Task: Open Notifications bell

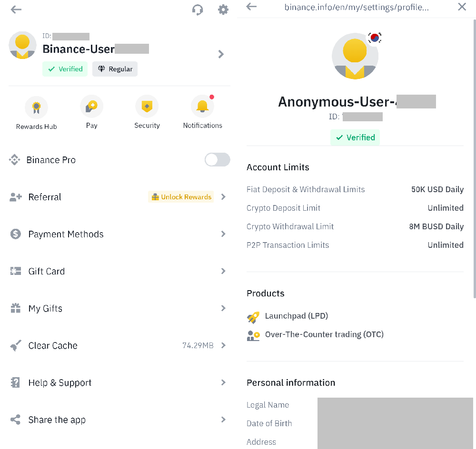Action: click(202, 113)
